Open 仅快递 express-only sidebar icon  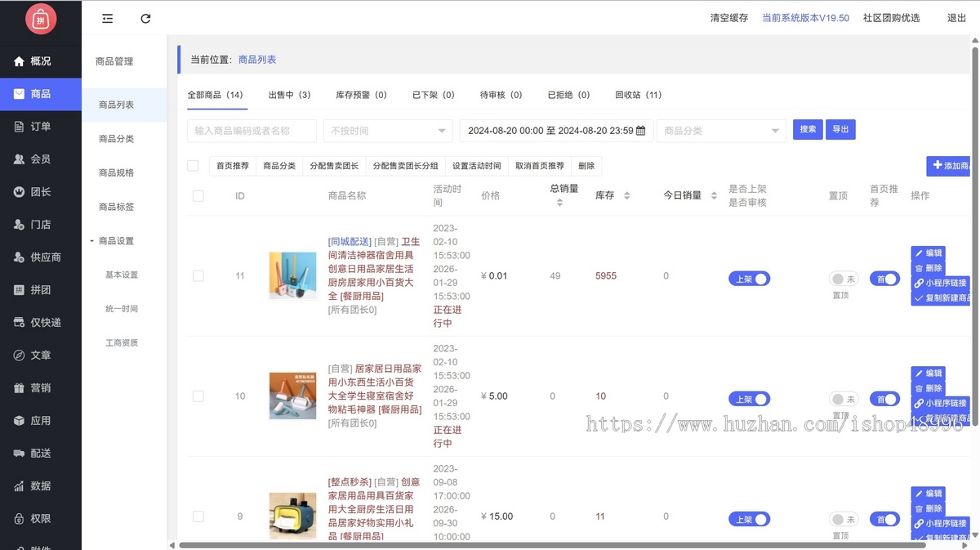(x=20, y=323)
